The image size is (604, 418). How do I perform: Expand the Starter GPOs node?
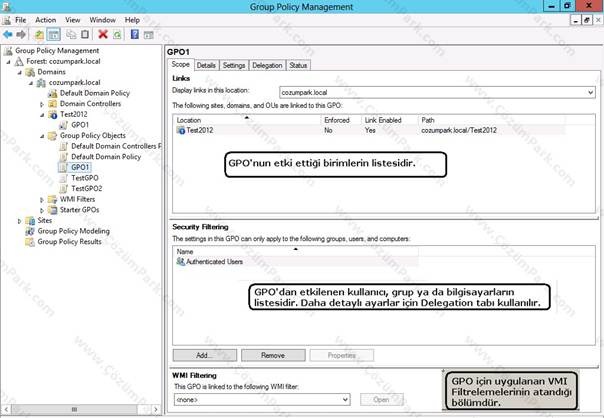tap(42, 210)
